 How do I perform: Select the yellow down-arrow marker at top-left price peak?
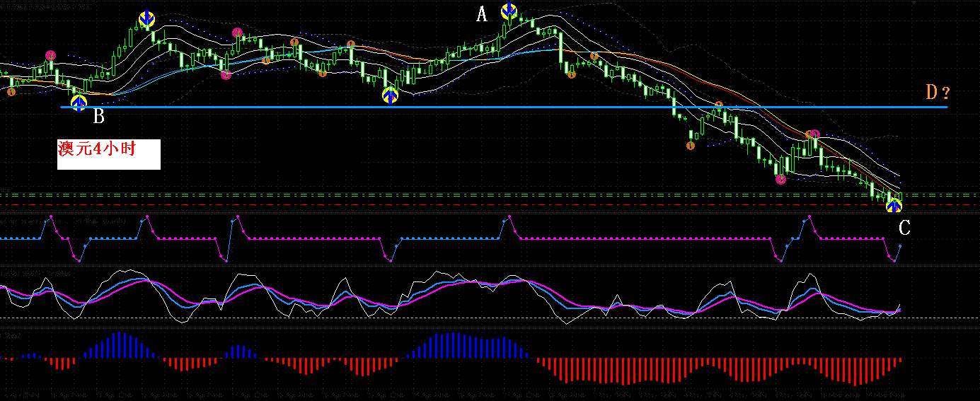coord(146,19)
